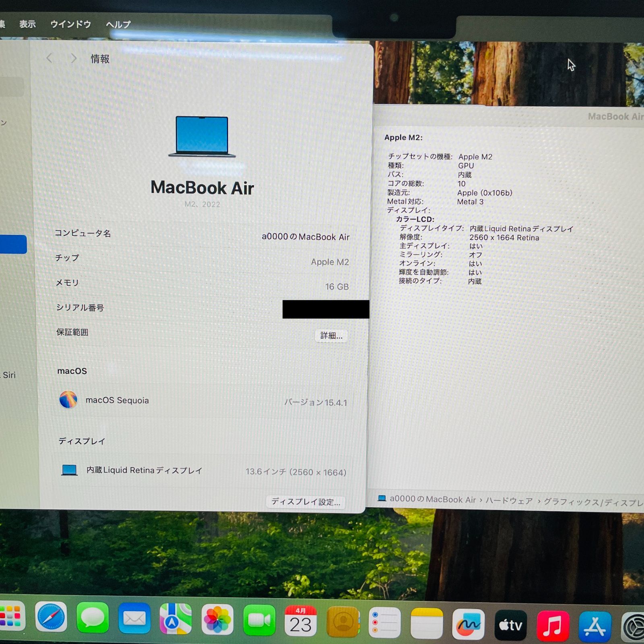This screenshot has width=644, height=644.
Task: Open Freeform app in the Dock
Action: pos(468,624)
